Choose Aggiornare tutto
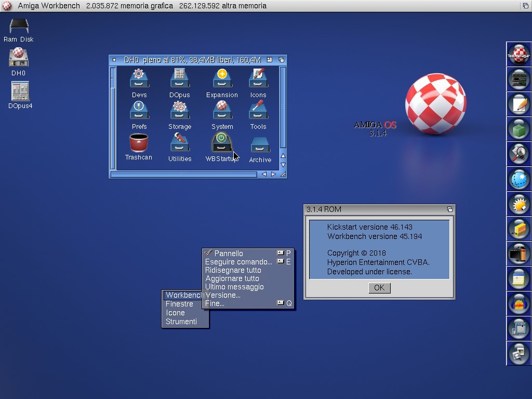This screenshot has width=532, height=399. [248, 278]
